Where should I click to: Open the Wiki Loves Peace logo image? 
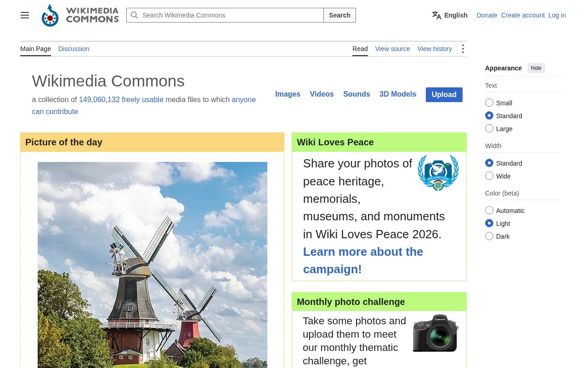tap(438, 172)
